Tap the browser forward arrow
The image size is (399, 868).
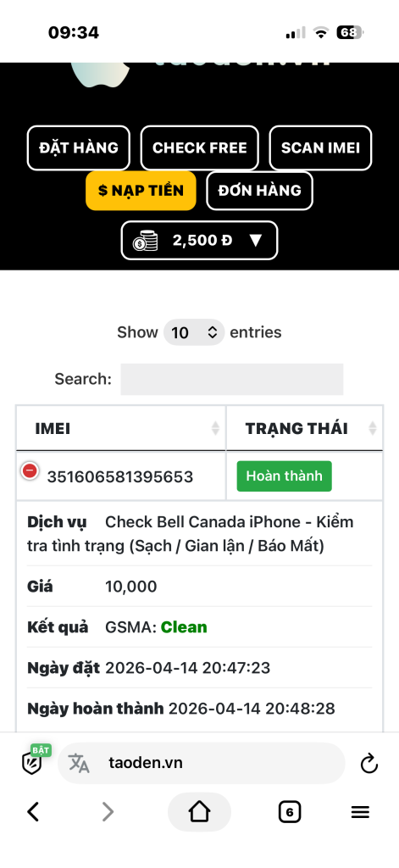108,812
